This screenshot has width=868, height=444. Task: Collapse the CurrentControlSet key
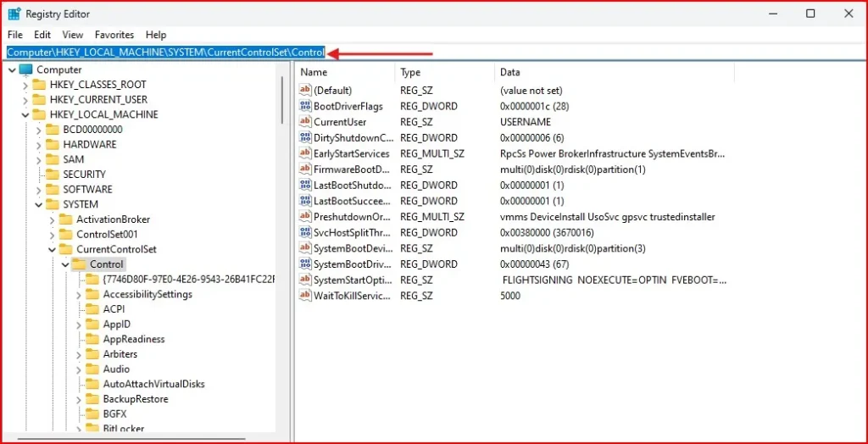click(x=52, y=249)
